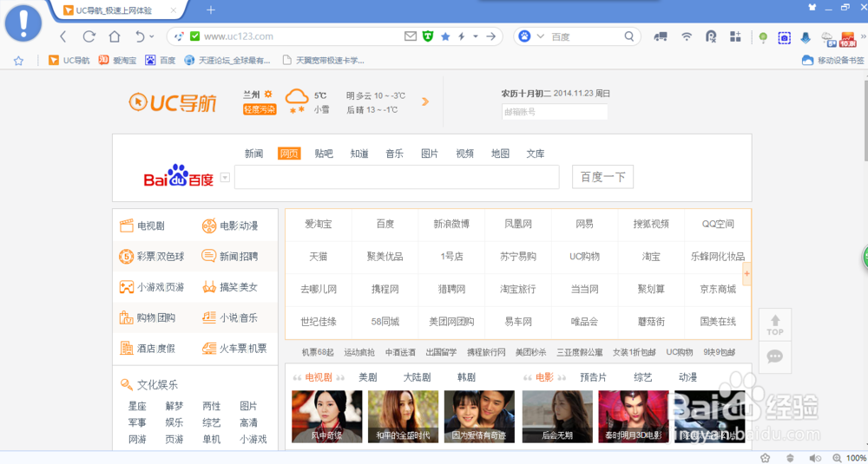868x464 pixels.
Task: Reload the page with the refresh icon
Action: (89, 36)
